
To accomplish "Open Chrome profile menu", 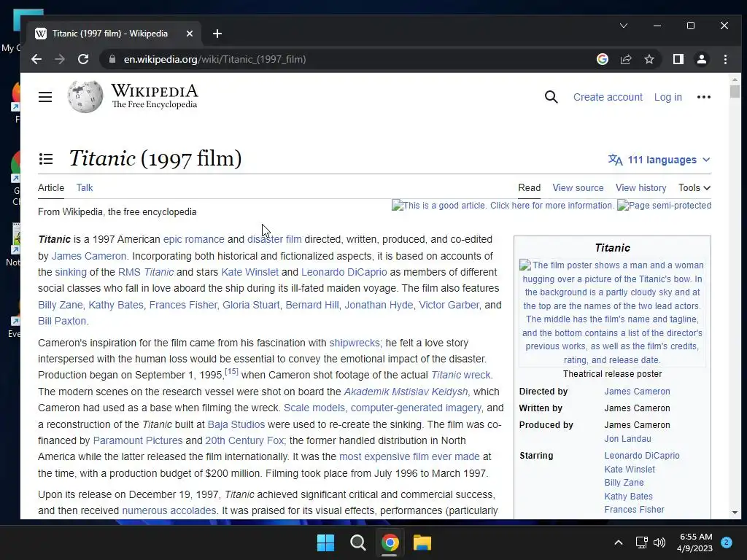I will coord(701,59).
